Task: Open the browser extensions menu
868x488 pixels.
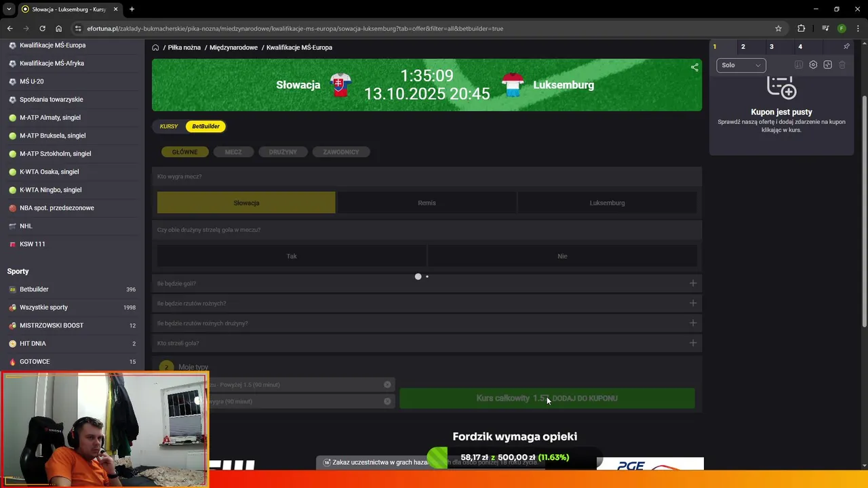Action: pyautogui.click(x=801, y=28)
